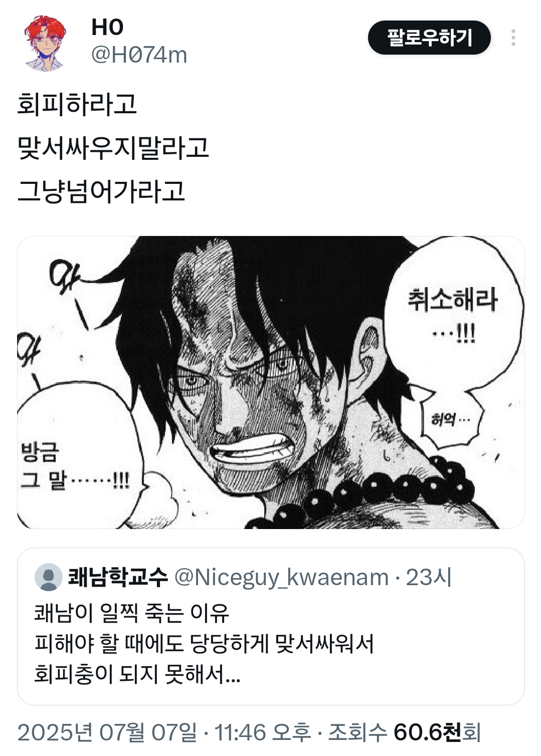
Task: Follow the account with the 팔로우하기 button
Action: (x=429, y=38)
